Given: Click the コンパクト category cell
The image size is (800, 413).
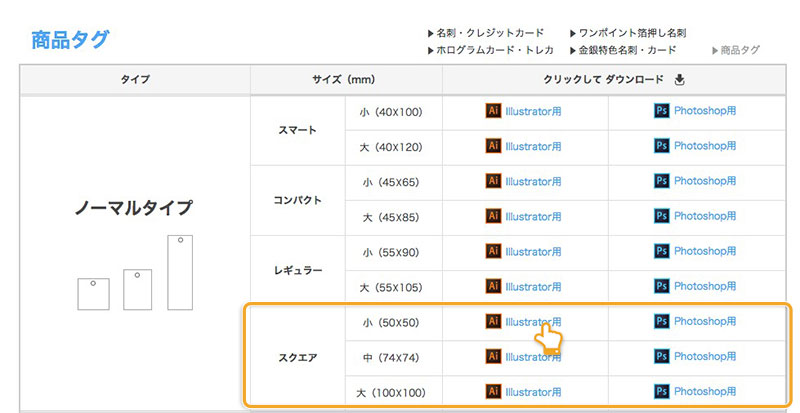Looking at the screenshot, I should pos(297,200).
